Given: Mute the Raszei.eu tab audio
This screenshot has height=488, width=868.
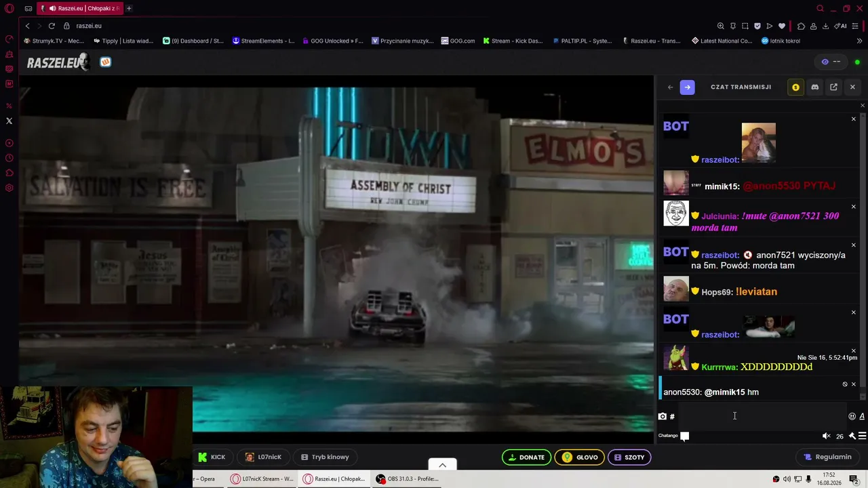Looking at the screenshot, I should (52, 9).
